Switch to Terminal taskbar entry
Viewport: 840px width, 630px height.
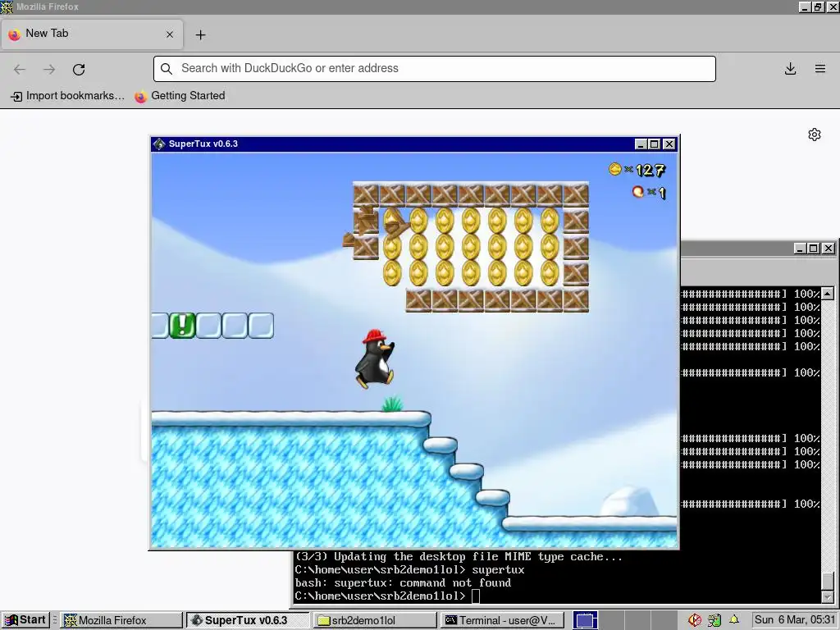pos(501,620)
